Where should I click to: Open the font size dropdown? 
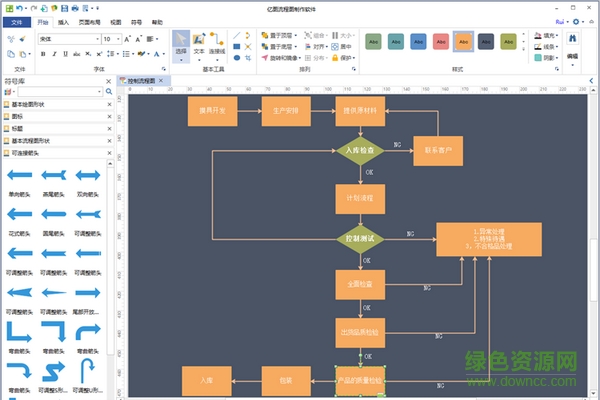click(x=110, y=38)
